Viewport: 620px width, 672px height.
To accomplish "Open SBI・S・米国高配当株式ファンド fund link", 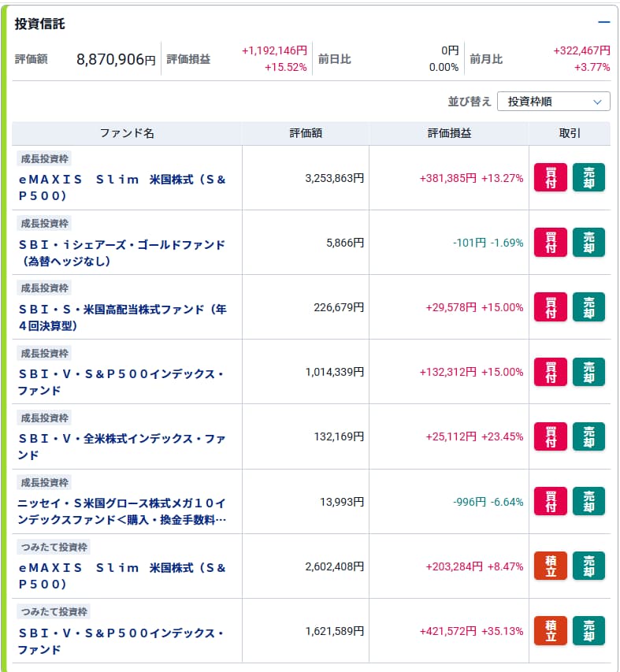I will 122,317.
